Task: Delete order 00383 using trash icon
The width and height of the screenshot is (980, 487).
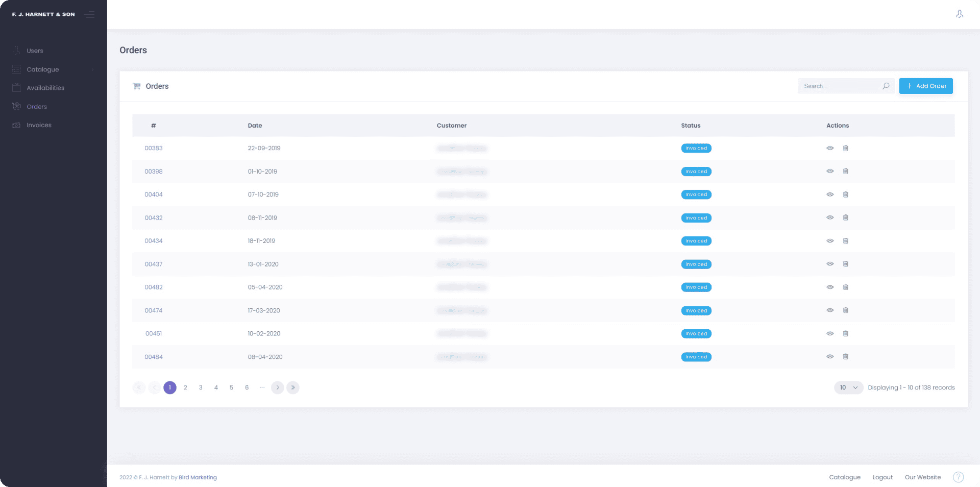Action: point(845,148)
